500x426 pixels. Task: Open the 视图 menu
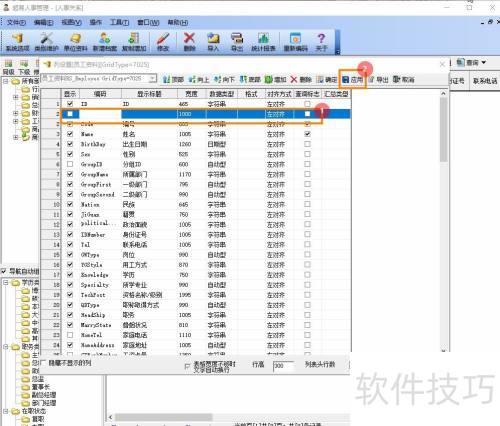pos(71,23)
